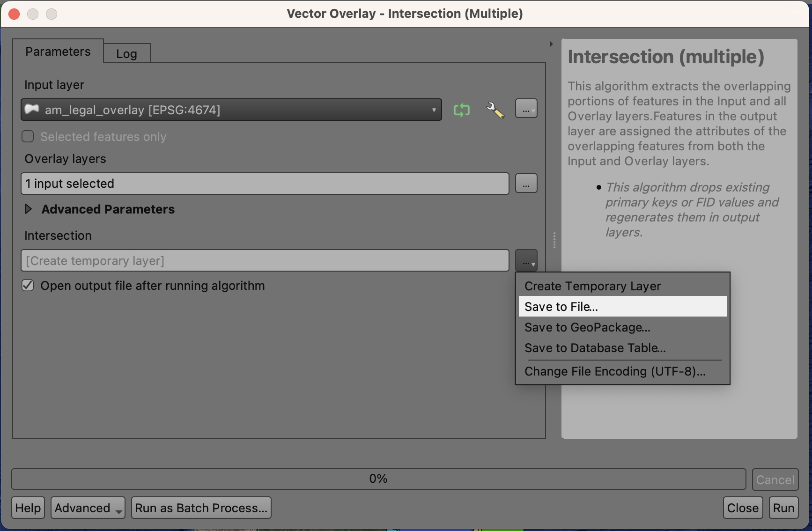Click the Intersection output path field
This screenshot has width=812, height=531.
point(265,261)
